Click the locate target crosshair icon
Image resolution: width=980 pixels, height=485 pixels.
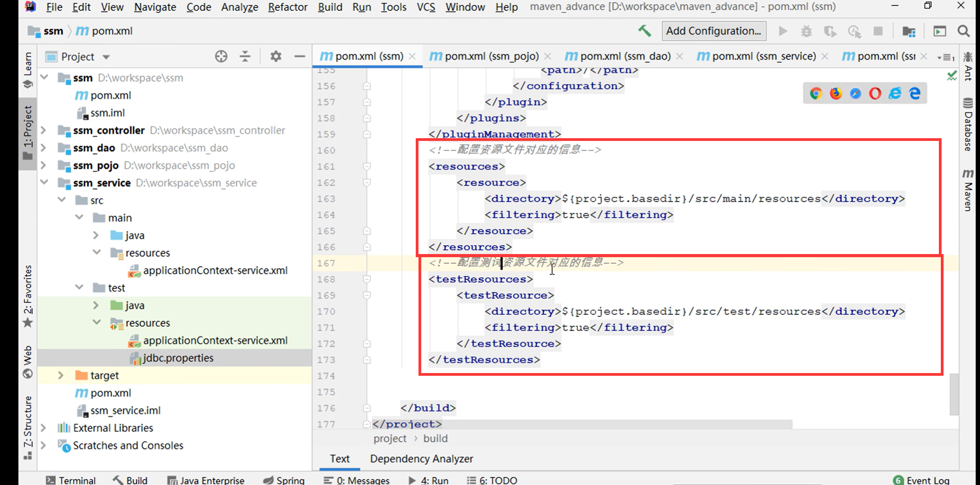pyautogui.click(x=221, y=56)
